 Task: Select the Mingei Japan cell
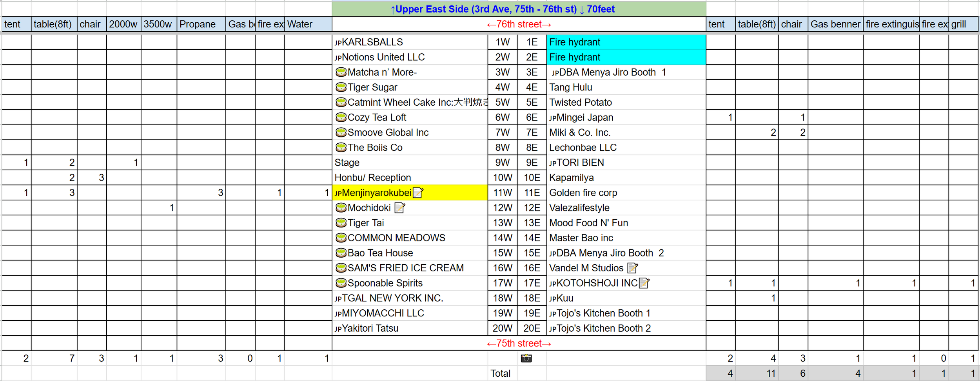click(x=626, y=117)
